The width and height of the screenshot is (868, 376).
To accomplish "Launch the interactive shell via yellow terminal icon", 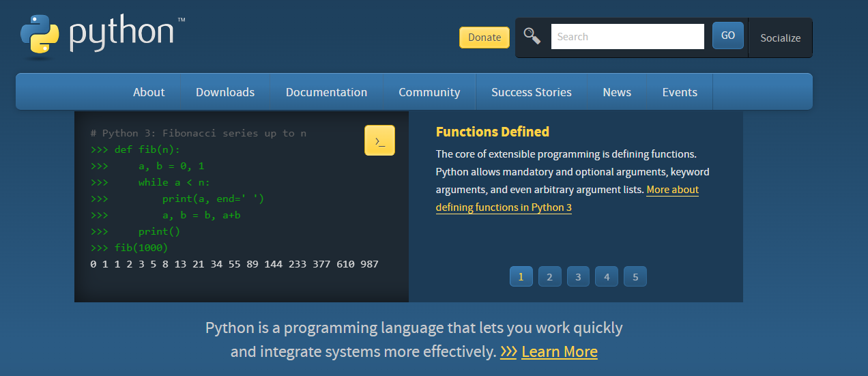I will [379, 141].
